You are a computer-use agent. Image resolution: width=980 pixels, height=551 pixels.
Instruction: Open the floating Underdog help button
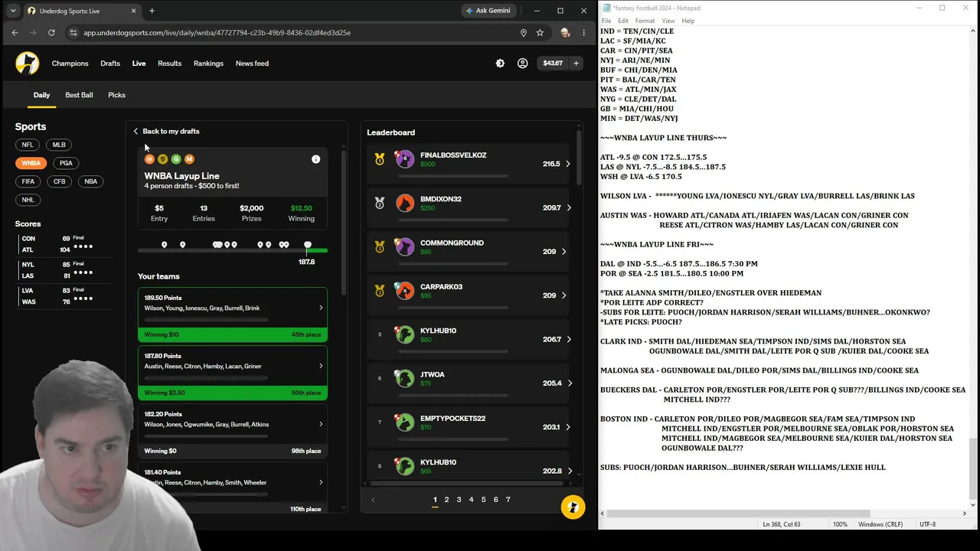pyautogui.click(x=573, y=507)
